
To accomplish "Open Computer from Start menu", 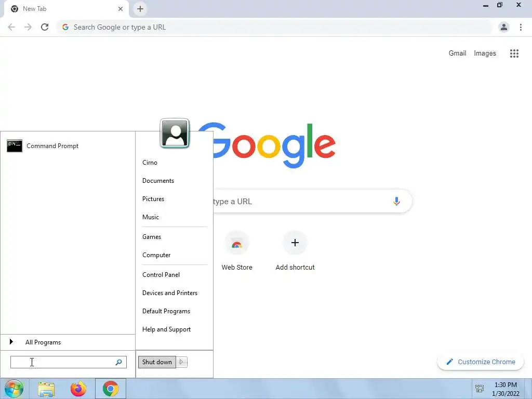I will (156, 255).
